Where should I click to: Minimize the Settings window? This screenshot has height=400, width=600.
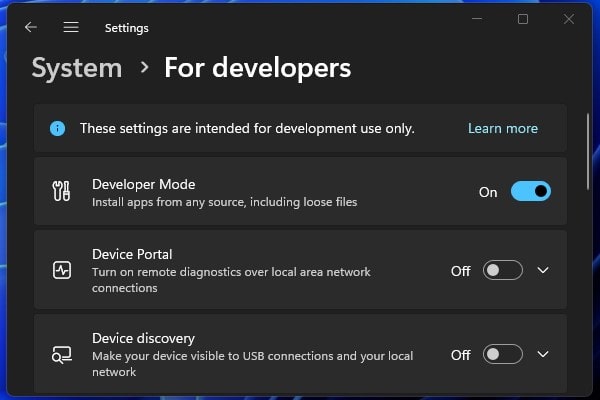point(477,19)
